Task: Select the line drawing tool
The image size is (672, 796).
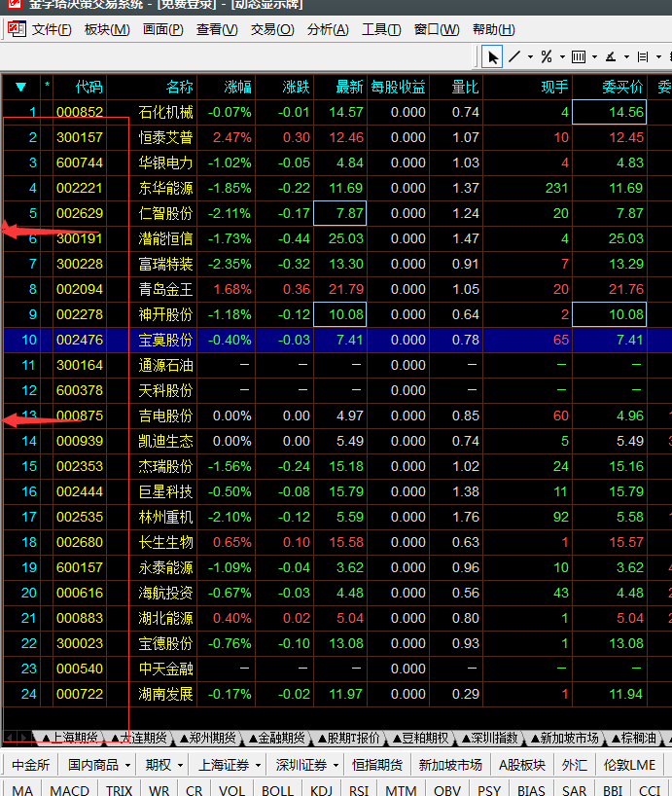Action: coord(514,56)
